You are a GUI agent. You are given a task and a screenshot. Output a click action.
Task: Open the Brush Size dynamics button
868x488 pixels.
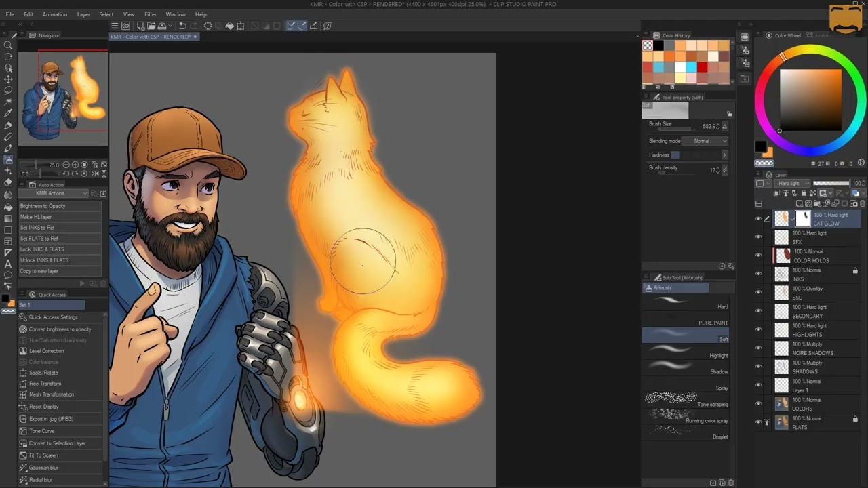pyautogui.click(x=724, y=127)
